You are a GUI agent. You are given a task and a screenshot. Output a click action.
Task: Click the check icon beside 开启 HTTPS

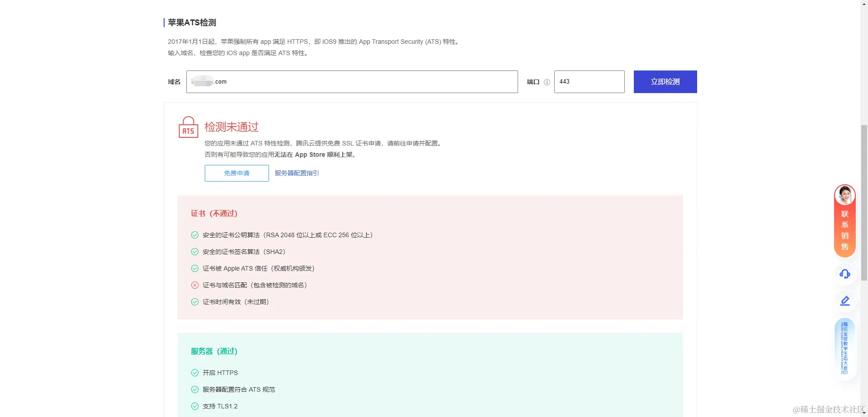click(195, 373)
